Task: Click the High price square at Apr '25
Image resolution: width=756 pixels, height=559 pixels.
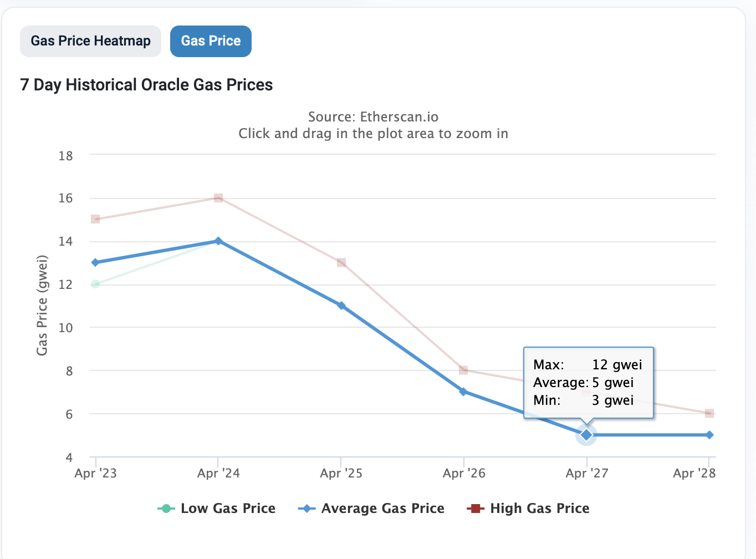Action: point(341,262)
